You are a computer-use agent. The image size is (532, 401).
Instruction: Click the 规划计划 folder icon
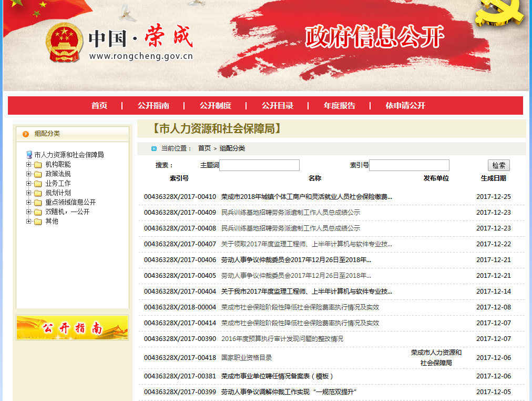(38, 193)
